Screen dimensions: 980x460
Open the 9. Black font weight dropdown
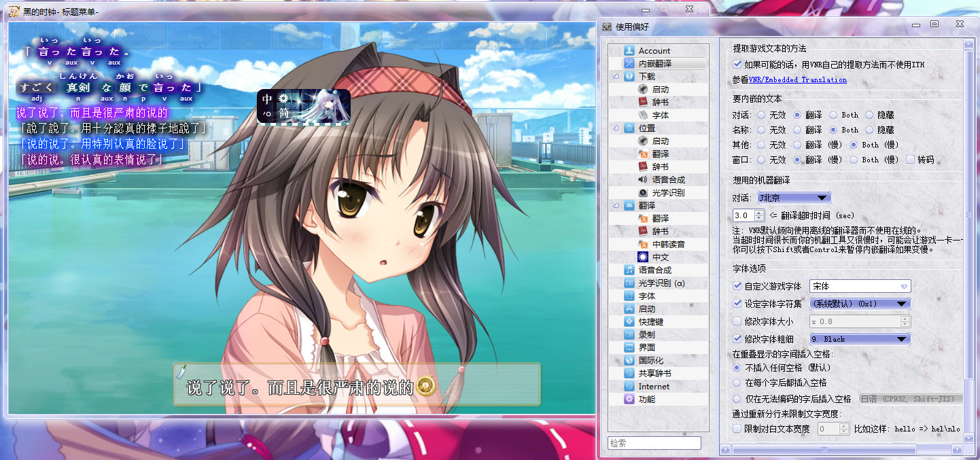(x=860, y=339)
